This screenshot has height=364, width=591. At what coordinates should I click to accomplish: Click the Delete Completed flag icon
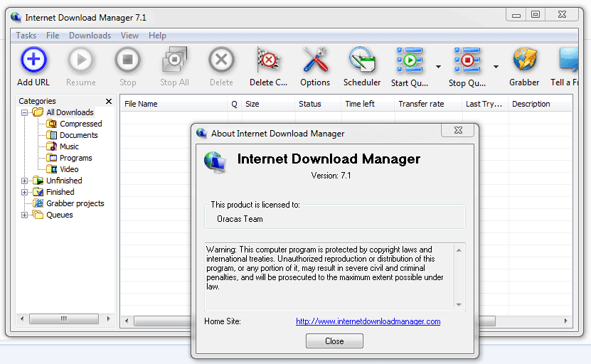[x=268, y=60]
